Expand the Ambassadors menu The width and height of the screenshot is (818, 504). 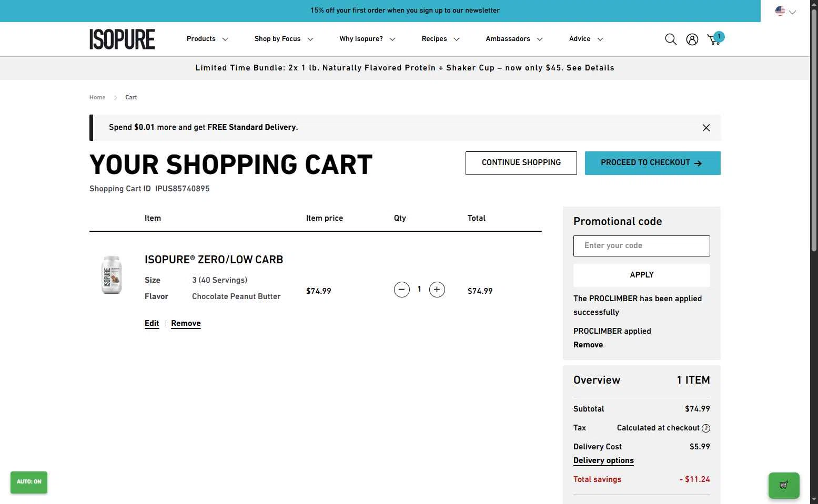[514, 39]
